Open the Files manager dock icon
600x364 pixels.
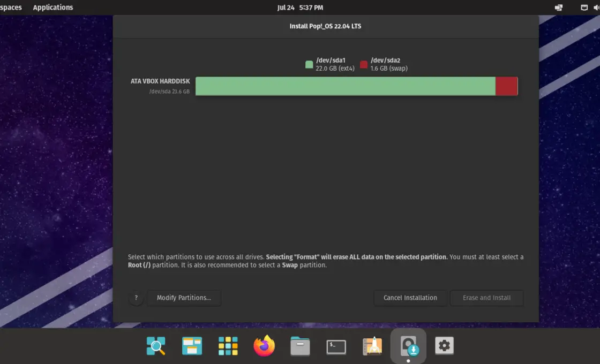(300, 346)
